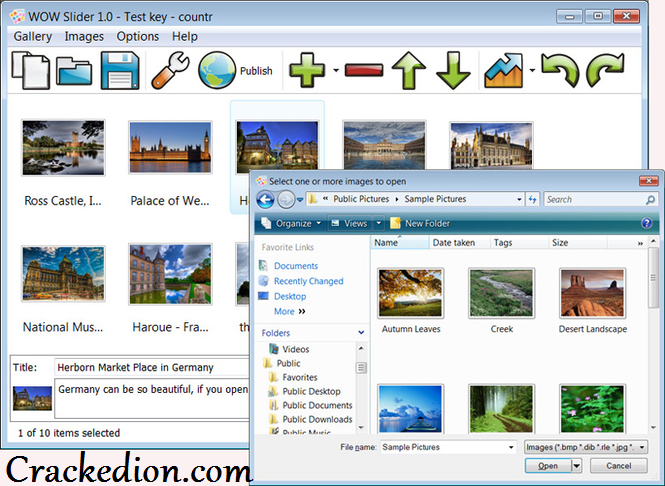Select Favorites in the folder tree
This screenshot has height=486, width=665.
[x=299, y=377]
